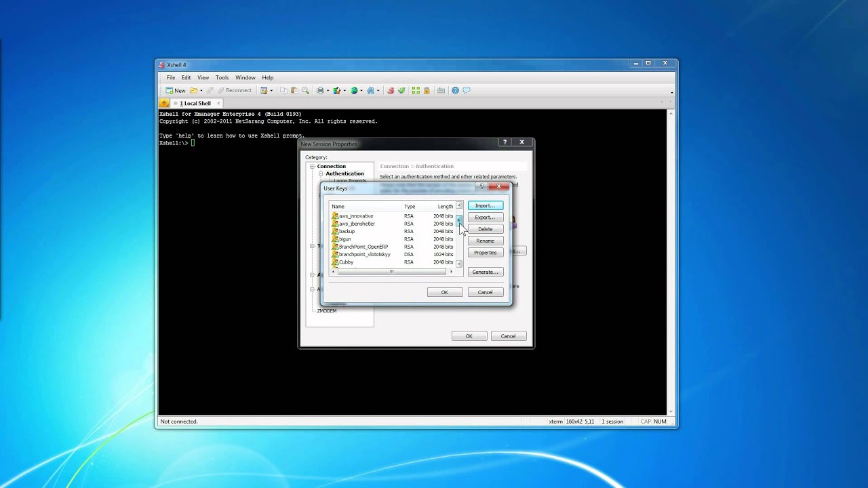
Task: Select the backup key row
Action: pyautogui.click(x=392, y=231)
